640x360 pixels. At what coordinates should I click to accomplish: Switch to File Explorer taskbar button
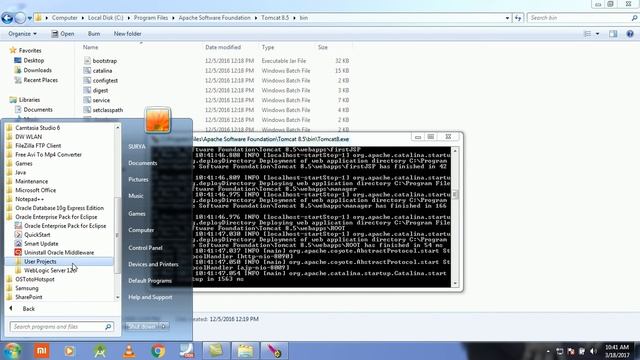coord(245,351)
